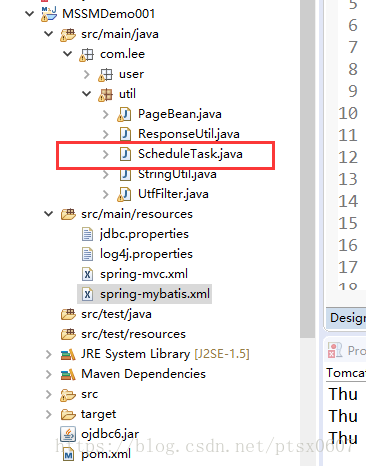Click the src/main/java source folder icon
This screenshot has width=366, height=466.
click(68, 34)
